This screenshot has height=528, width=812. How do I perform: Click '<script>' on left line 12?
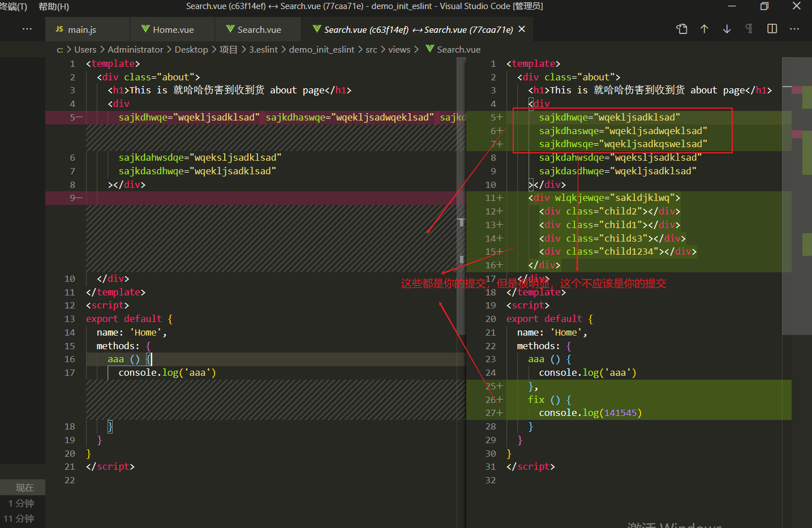point(108,305)
